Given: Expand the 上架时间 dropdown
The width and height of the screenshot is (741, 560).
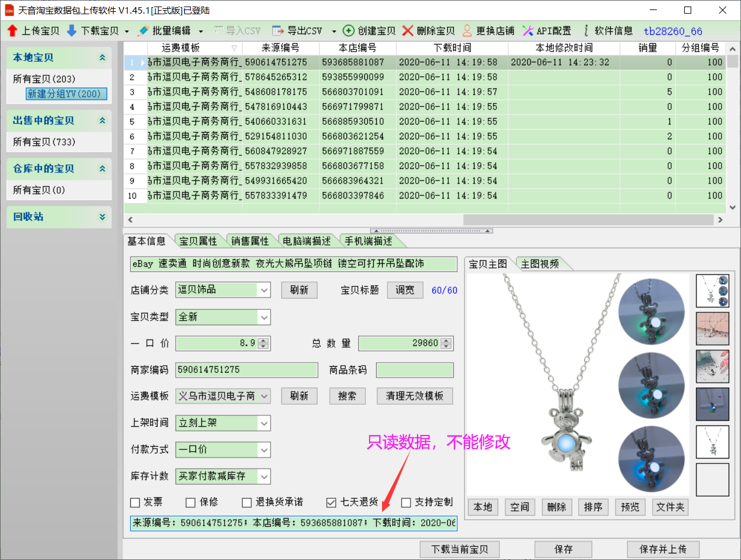Looking at the screenshot, I should pyautogui.click(x=264, y=423).
